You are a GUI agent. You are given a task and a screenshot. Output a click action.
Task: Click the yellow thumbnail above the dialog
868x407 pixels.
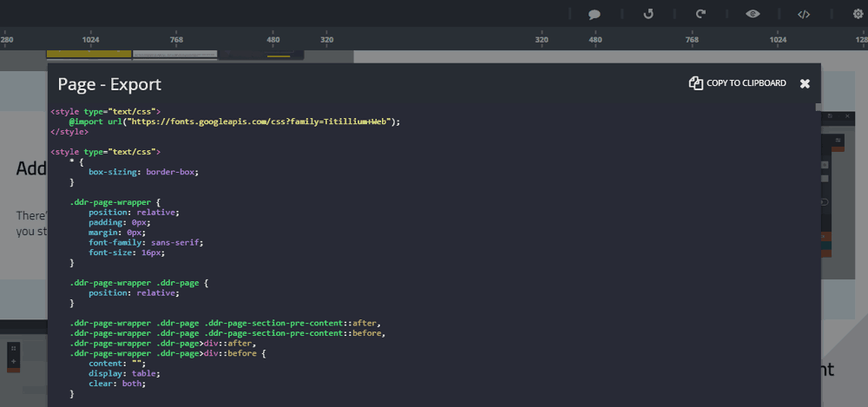pyautogui.click(x=89, y=54)
